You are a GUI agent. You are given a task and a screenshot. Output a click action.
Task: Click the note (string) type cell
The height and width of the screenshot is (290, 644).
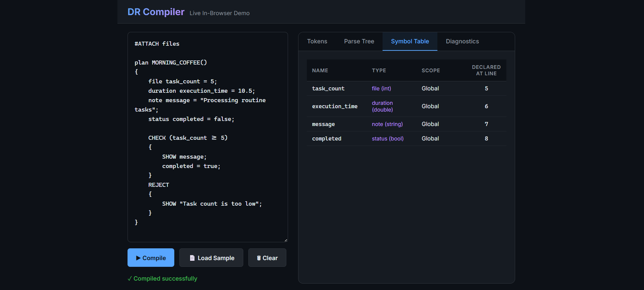[x=387, y=124]
